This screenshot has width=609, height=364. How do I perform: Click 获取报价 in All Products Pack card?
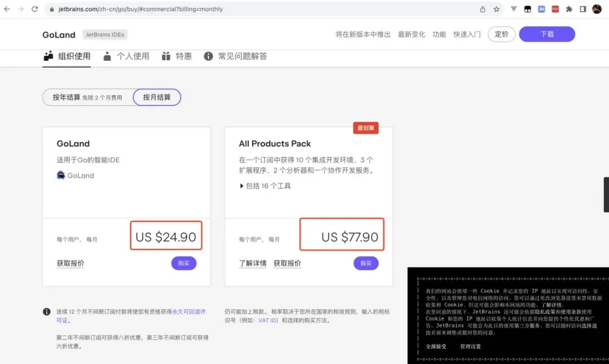[287, 263]
